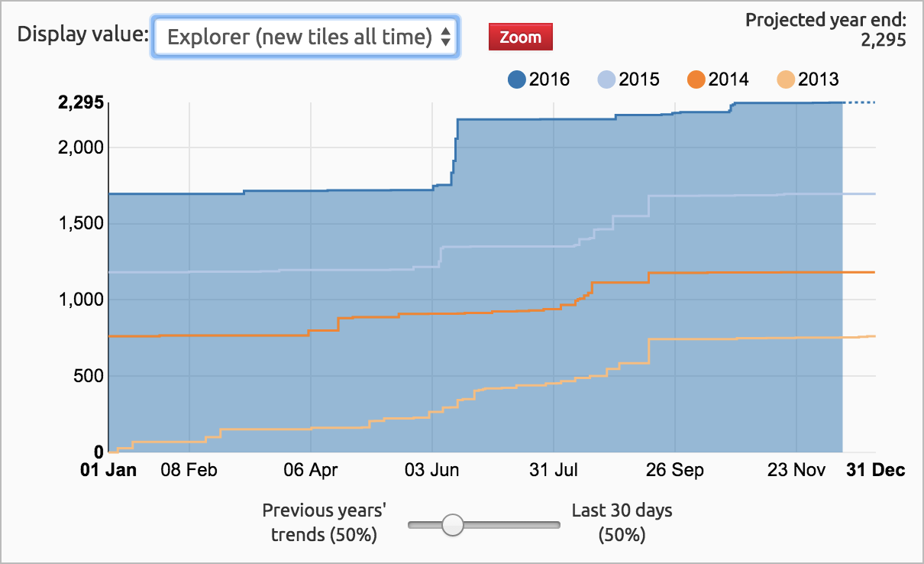The image size is (924, 564).
Task: Click the 26 Sep x-axis label
Action: 675,470
